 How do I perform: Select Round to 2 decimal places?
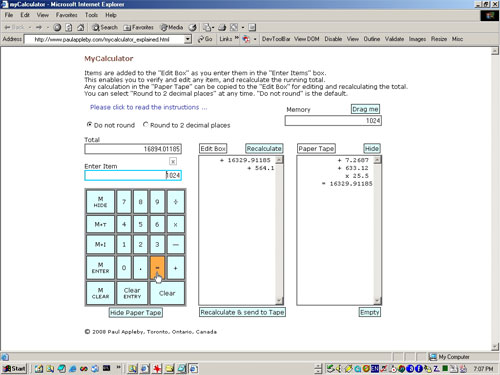tap(145, 125)
